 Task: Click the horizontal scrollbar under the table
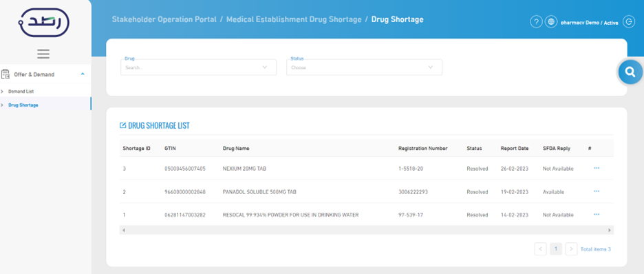(366, 231)
